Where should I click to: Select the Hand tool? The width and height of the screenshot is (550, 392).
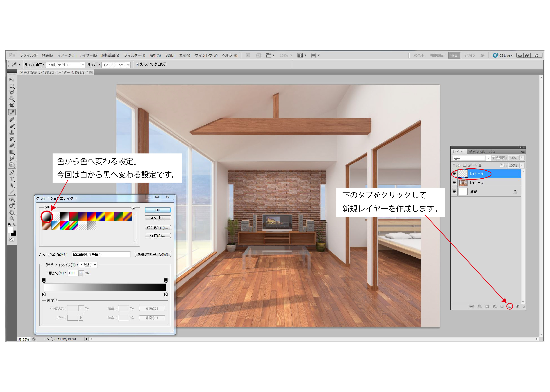point(12,212)
